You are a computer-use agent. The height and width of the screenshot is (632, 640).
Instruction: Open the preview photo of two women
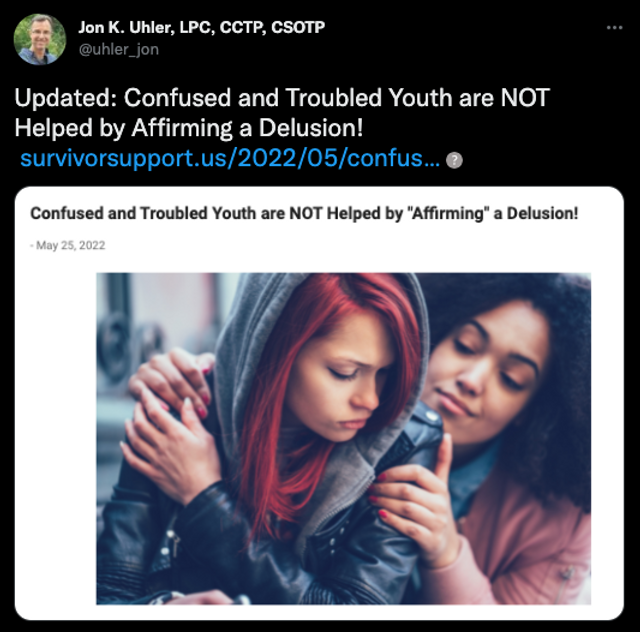click(343, 438)
